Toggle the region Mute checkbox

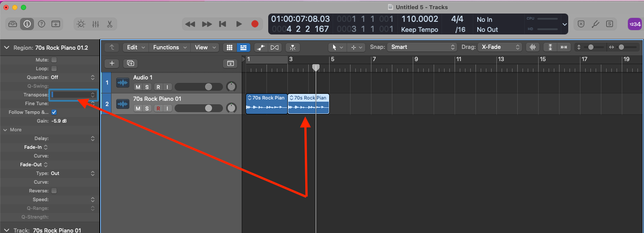[54, 60]
